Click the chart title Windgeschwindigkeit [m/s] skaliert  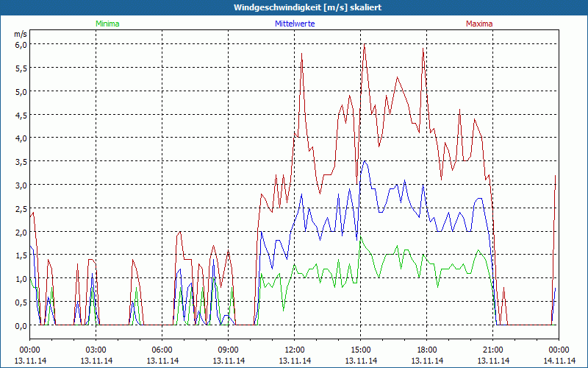pyautogui.click(x=307, y=7)
